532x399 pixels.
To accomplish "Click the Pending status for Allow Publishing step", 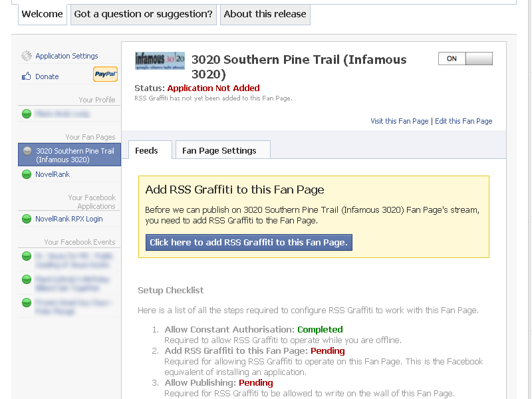I will click(x=255, y=383).
